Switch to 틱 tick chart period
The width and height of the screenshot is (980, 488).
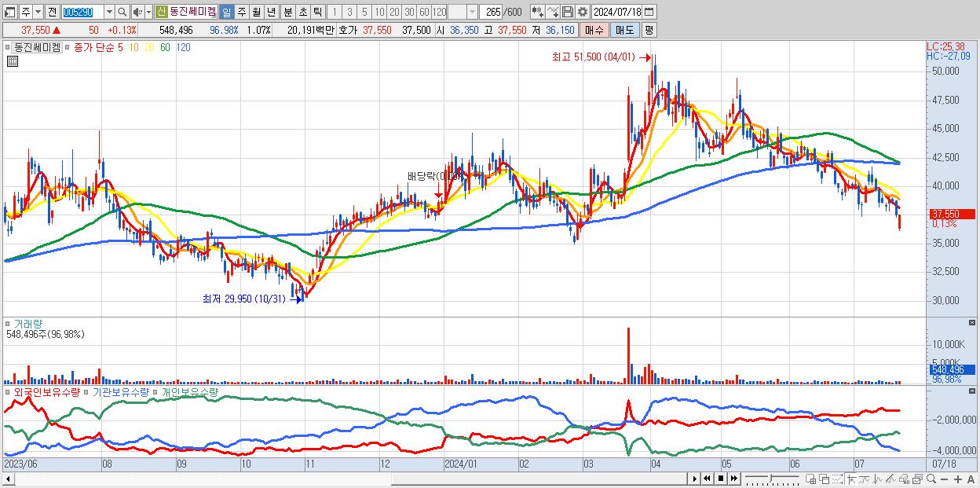(x=317, y=12)
